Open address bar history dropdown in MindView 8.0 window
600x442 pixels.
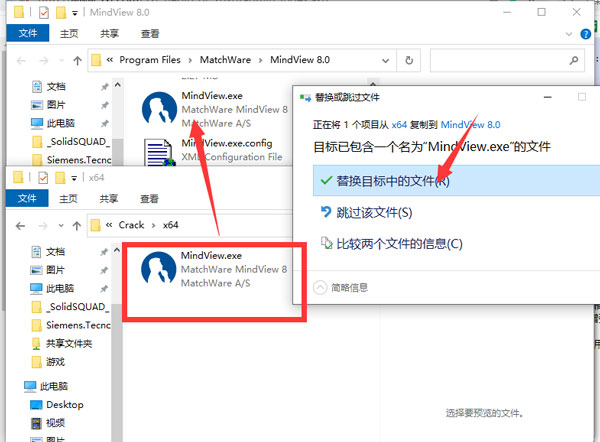coord(386,60)
